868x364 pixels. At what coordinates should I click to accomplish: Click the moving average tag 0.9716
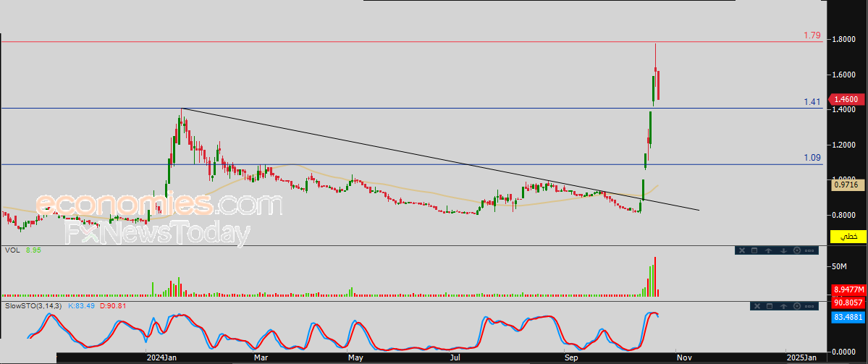click(848, 186)
